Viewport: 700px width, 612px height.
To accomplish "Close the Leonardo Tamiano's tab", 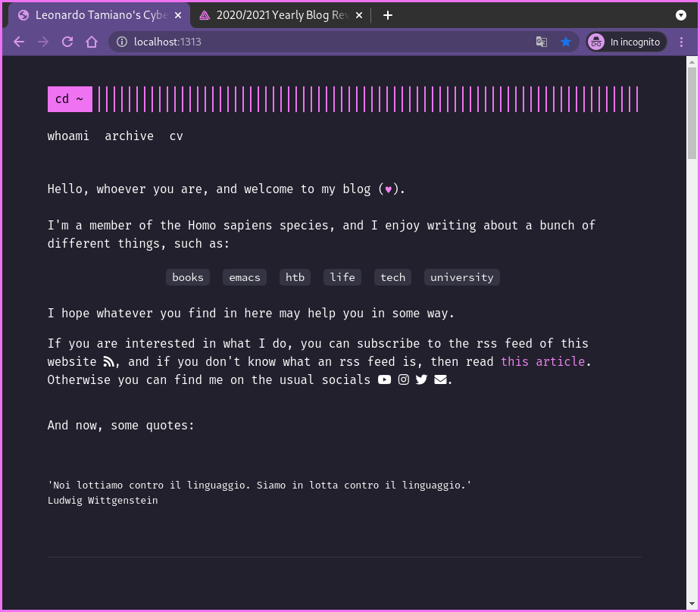I will [178, 15].
